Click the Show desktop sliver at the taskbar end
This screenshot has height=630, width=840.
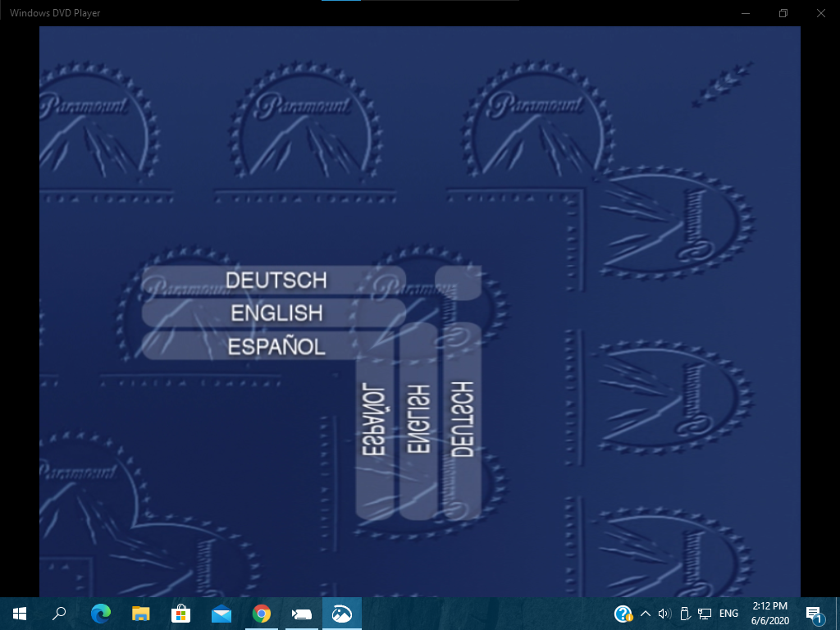pyautogui.click(x=838, y=614)
